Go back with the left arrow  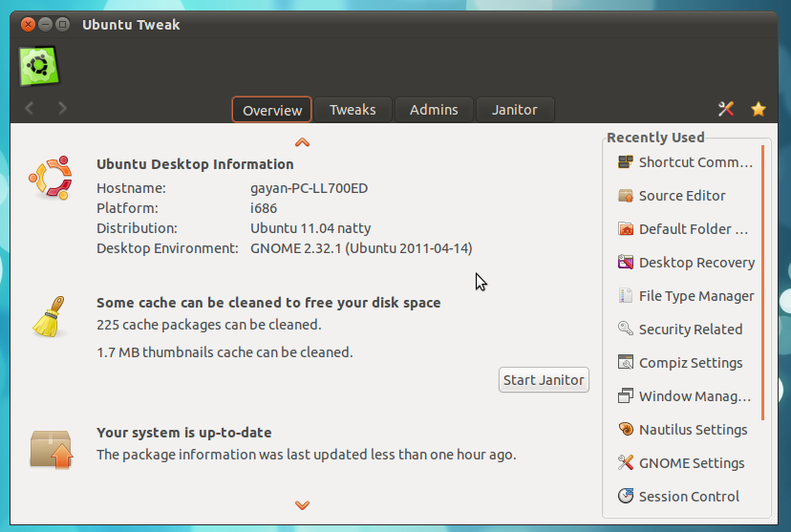tap(30, 108)
